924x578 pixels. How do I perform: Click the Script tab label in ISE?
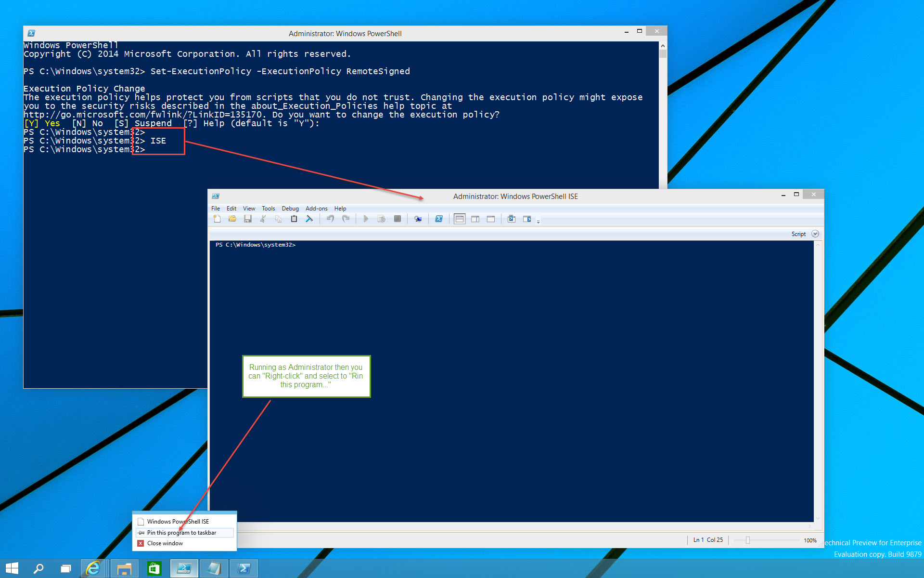click(797, 234)
